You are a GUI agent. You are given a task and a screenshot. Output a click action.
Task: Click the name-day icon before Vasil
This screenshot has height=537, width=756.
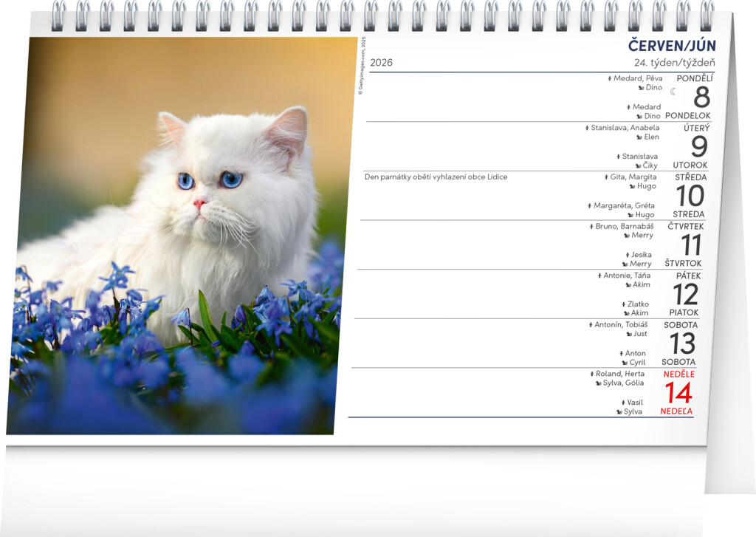(623, 403)
